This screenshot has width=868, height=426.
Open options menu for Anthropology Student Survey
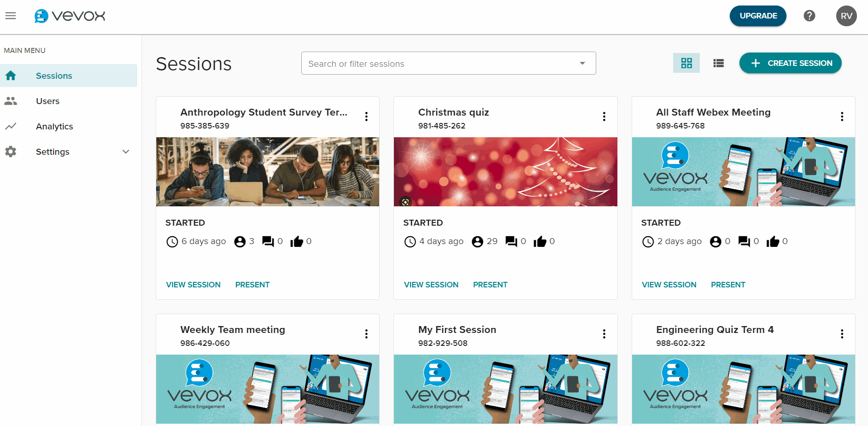[366, 117]
